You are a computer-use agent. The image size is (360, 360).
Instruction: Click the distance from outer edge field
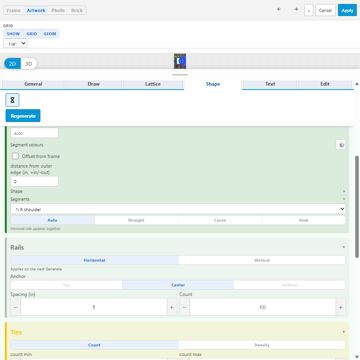click(34, 181)
